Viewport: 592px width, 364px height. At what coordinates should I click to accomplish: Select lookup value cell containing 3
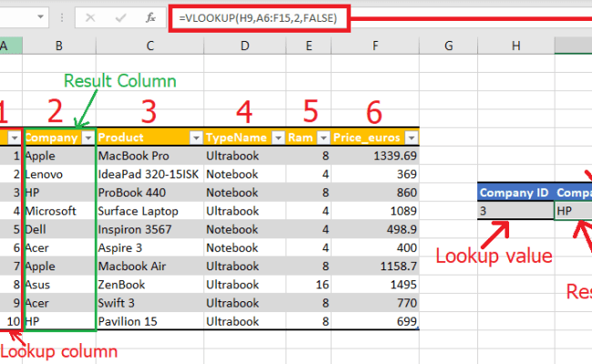tap(516, 211)
